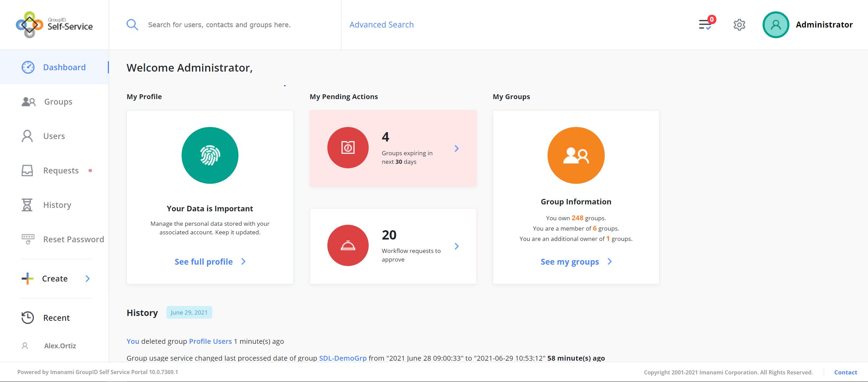The width and height of the screenshot is (868, 382).
Task: Select Reset Password in the sidebar
Action: coord(73,240)
